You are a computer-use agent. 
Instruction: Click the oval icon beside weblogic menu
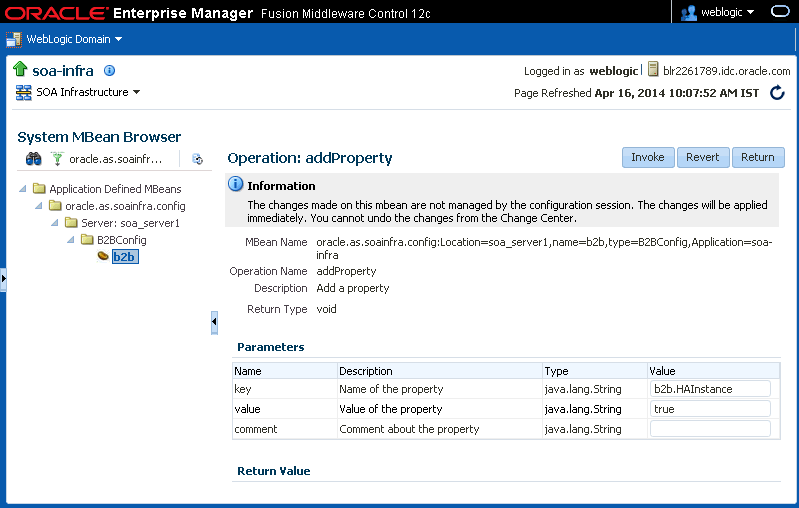click(x=780, y=12)
